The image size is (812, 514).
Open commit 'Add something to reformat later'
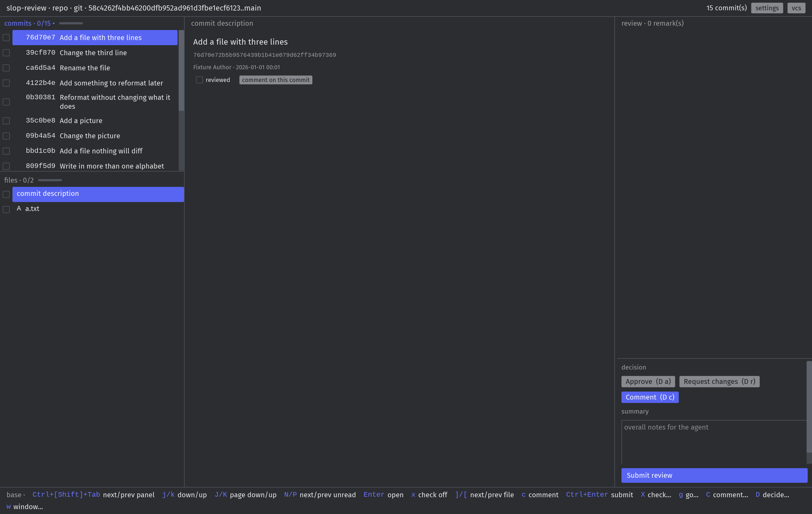click(95, 83)
